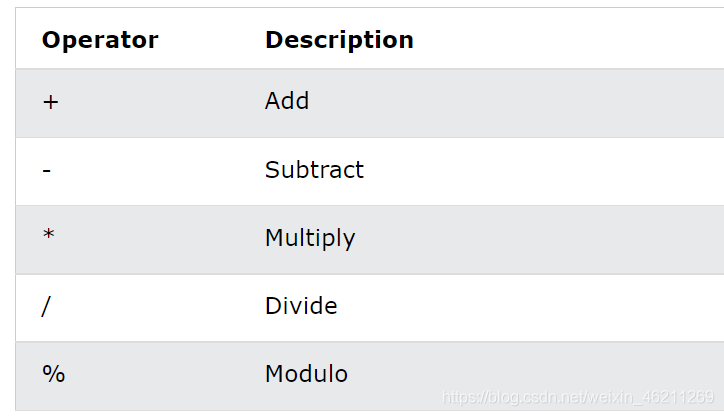Select the forward slash operator cell
This screenshot has width=724, height=416.
tap(46, 306)
